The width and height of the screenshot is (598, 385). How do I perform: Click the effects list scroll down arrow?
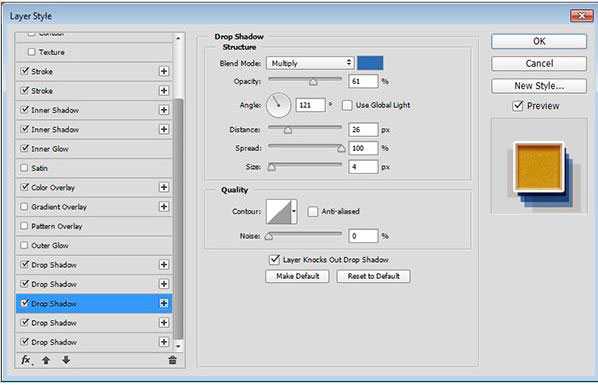coord(178,346)
